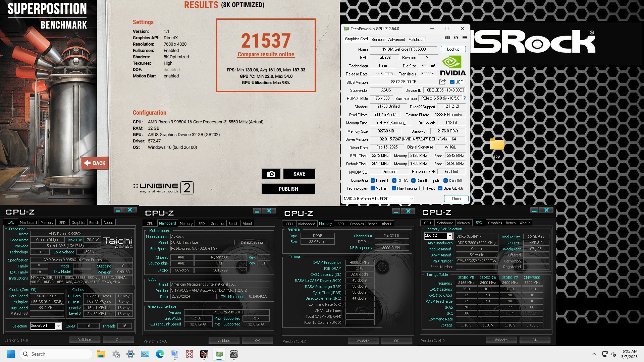Toggle the Ray Tracing checkbox
644x362 pixels.
tap(394, 188)
